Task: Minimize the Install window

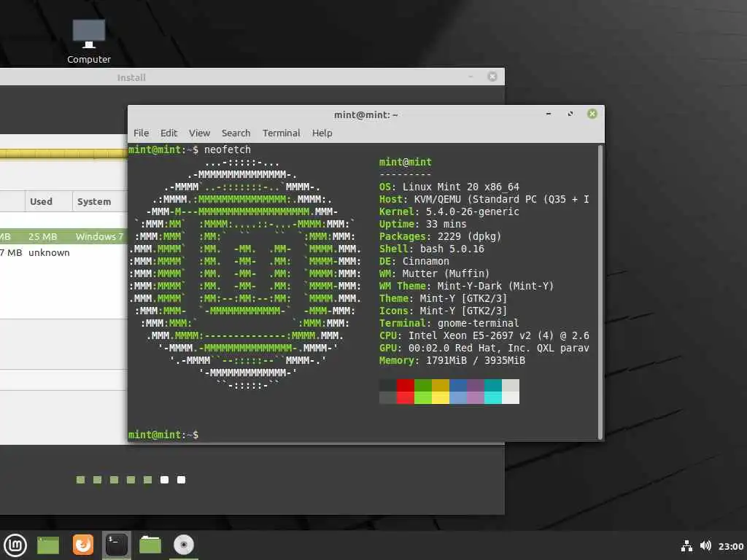Action: pos(471,77)
